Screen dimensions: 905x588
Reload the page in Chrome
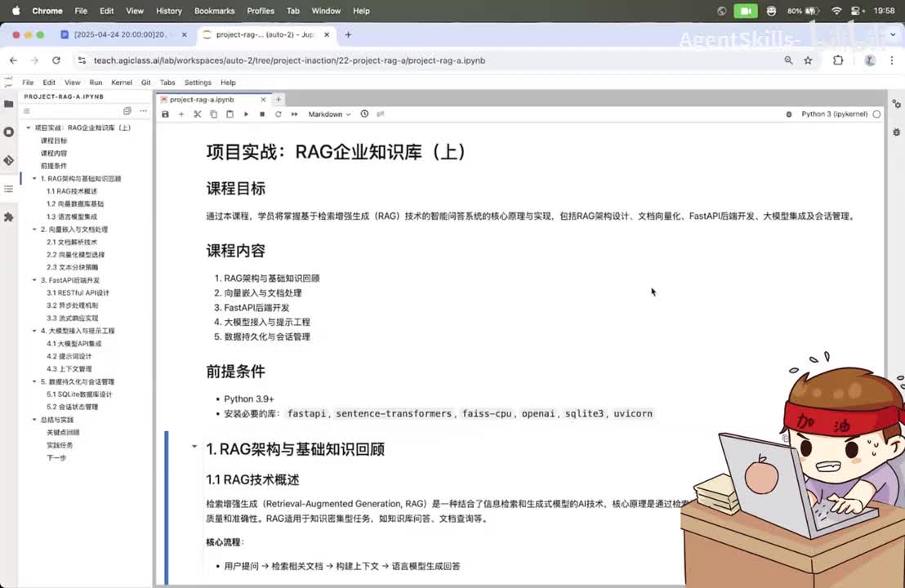(56, 60)
